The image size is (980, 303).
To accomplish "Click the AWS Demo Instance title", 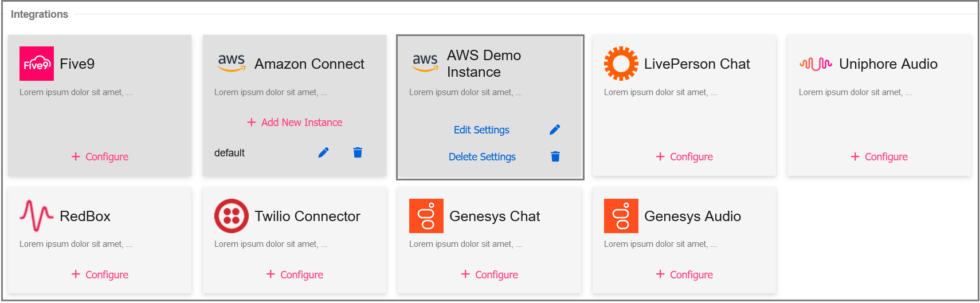I will pyautogui.click(x=484, y=64).
